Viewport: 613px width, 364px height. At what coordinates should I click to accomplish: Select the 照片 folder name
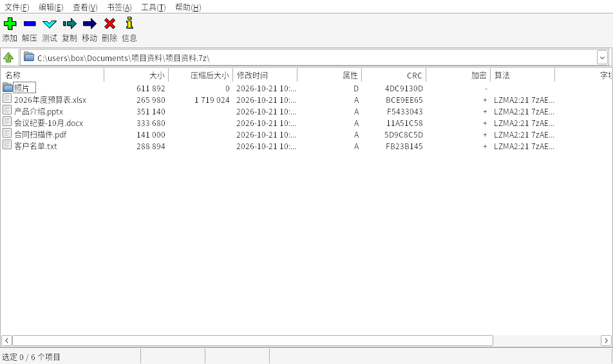point(21,88)
